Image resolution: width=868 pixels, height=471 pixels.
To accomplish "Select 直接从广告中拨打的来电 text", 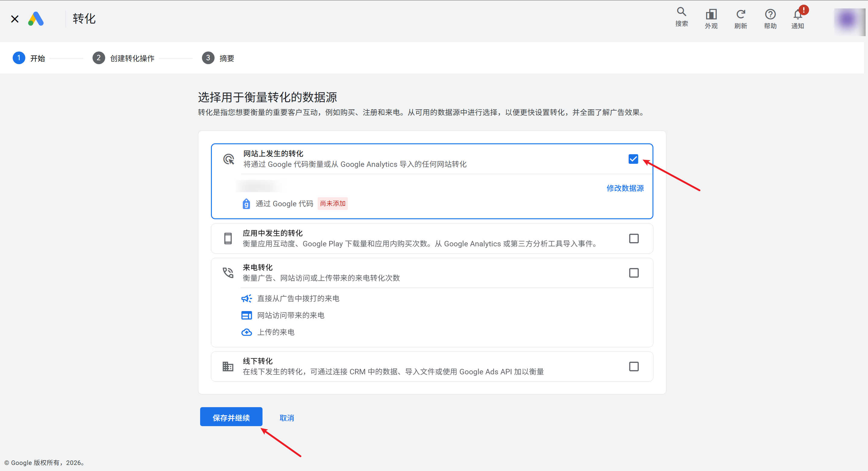I will coord(298,298).
